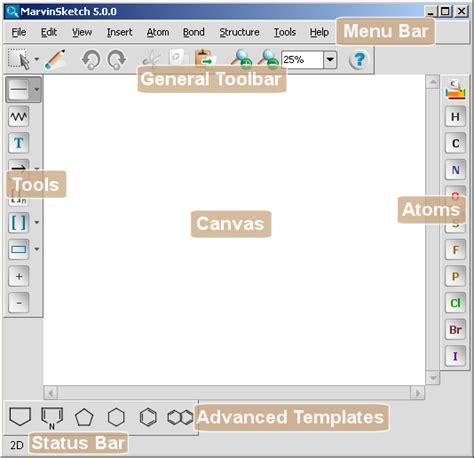Select the Hydrogen H atom button
The width and height of the screenshot is (474, 458).
[455, 117]
